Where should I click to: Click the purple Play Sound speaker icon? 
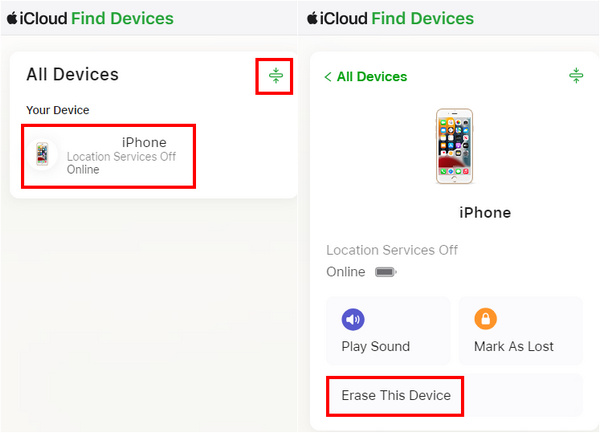click(353, 319)
